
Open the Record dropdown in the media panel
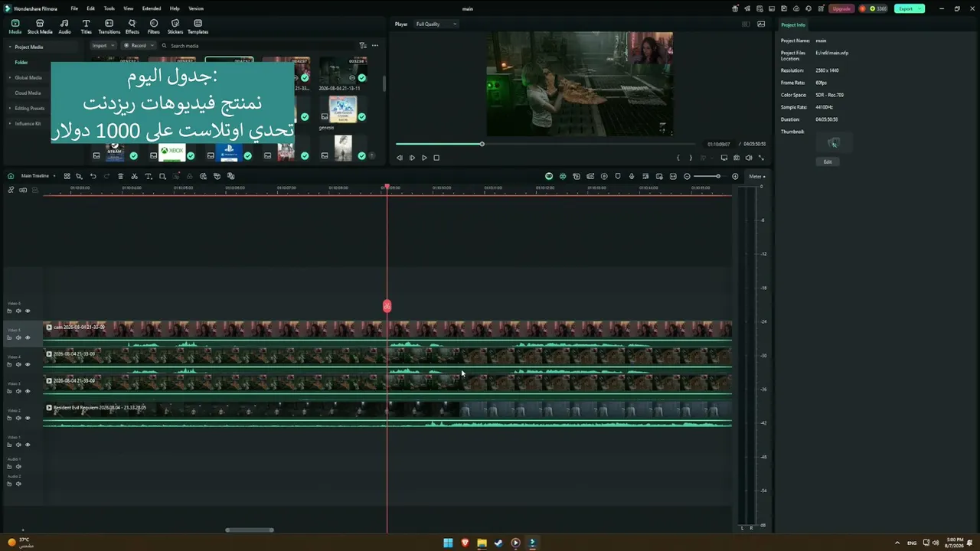pos(138,45)
